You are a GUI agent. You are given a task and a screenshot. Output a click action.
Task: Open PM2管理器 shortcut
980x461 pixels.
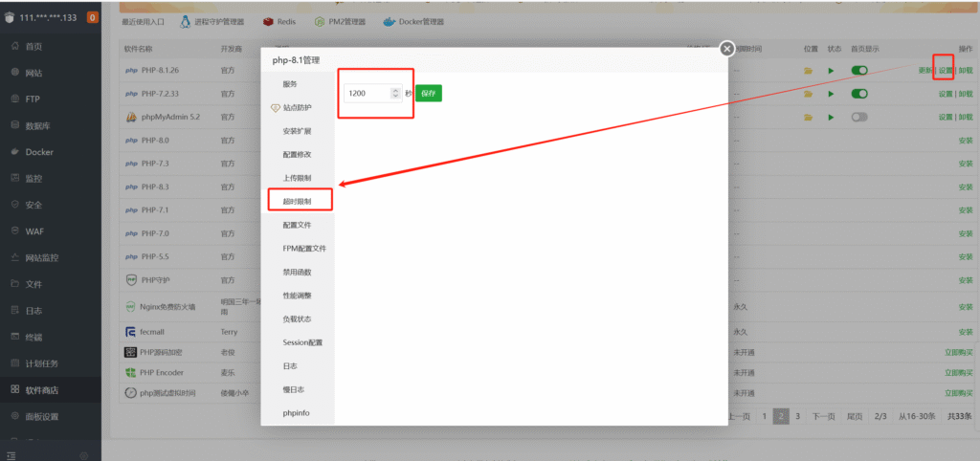(x=340, y=22)
